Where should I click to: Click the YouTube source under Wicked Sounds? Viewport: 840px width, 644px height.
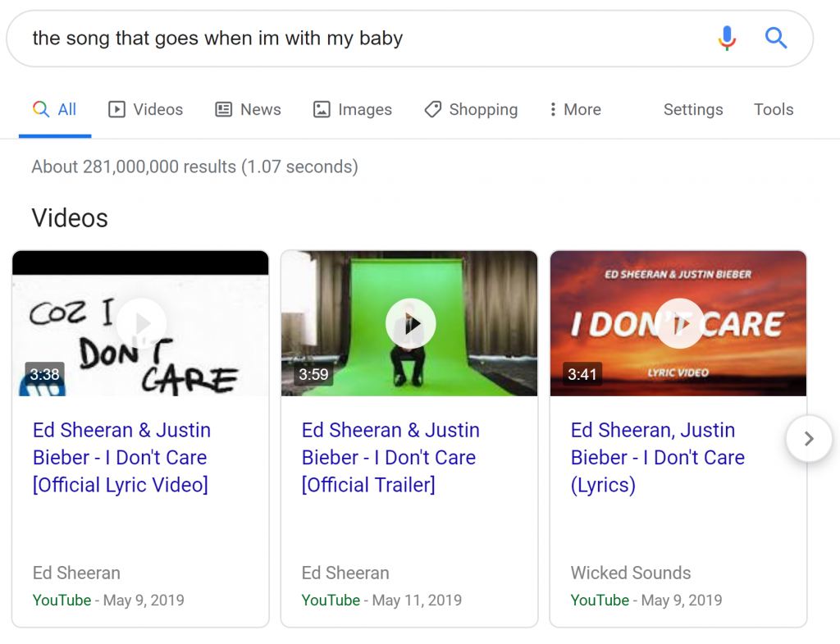(x=600, y=601)
